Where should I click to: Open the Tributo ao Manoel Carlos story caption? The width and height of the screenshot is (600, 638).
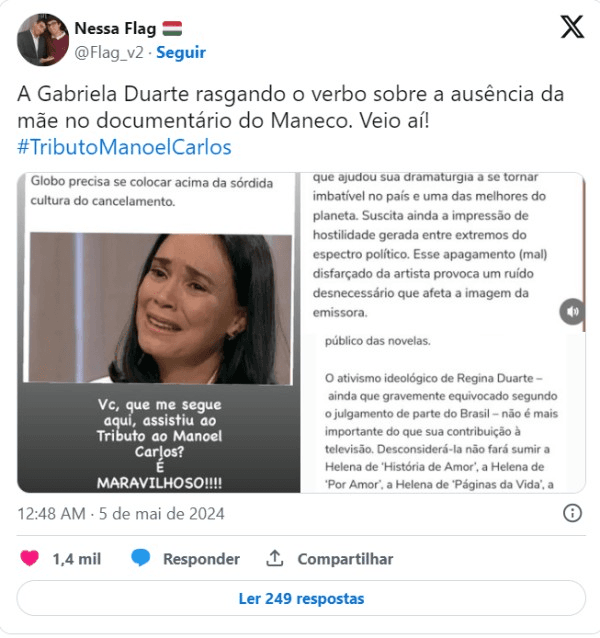click(x=159, y=444)
